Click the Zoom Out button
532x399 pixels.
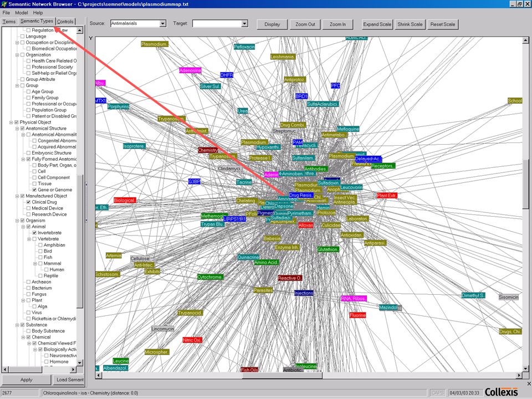click(305, 24)
